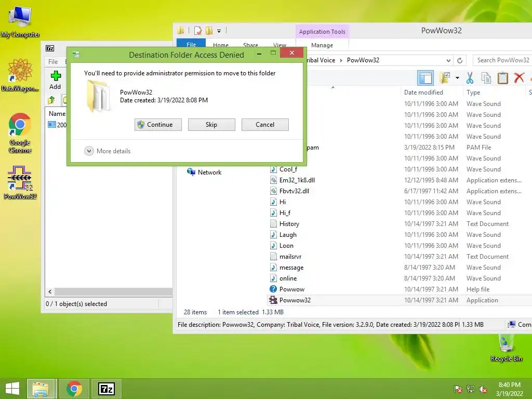532x399 pixels.
Task: Click Search PowWow32 field
Action: (x=502, y=60)
